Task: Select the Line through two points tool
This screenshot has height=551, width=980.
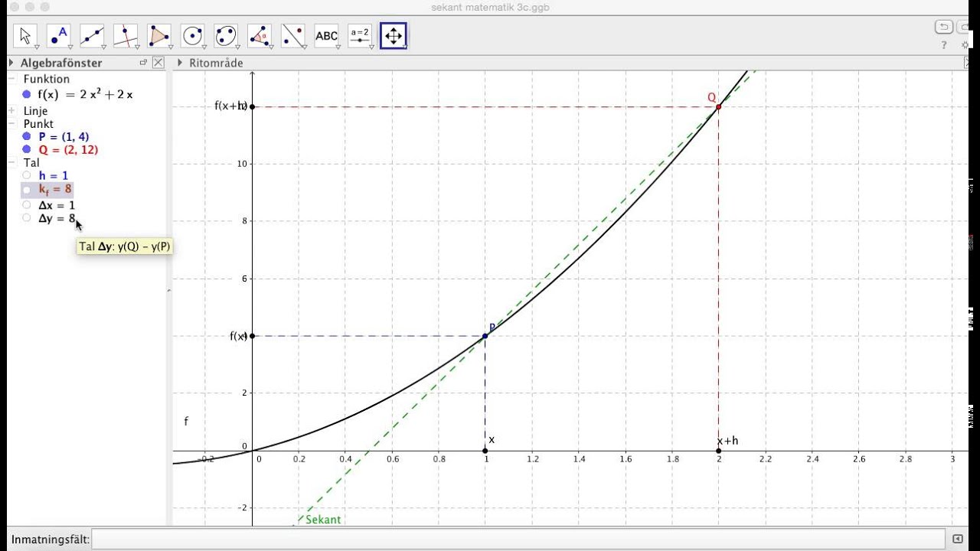Action: click(x=93, y=36)
